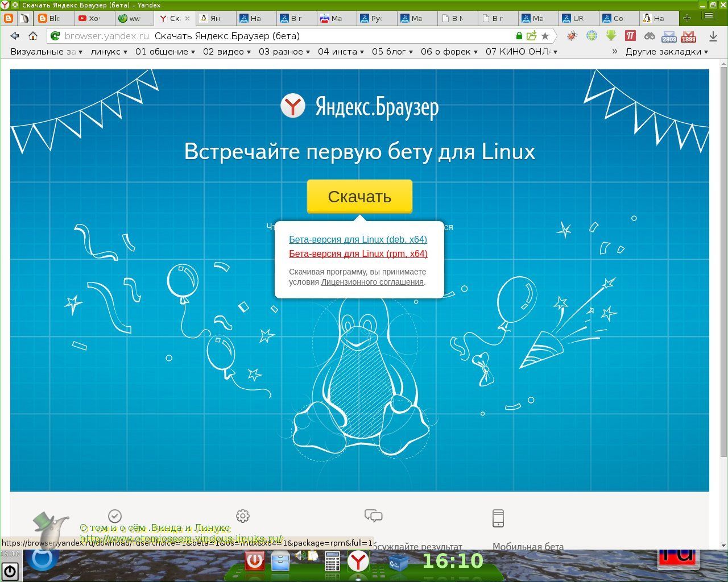This screenshot has width=728, height=582.
Task: Bookmark this page with the star icon
Action: point(545,36)
